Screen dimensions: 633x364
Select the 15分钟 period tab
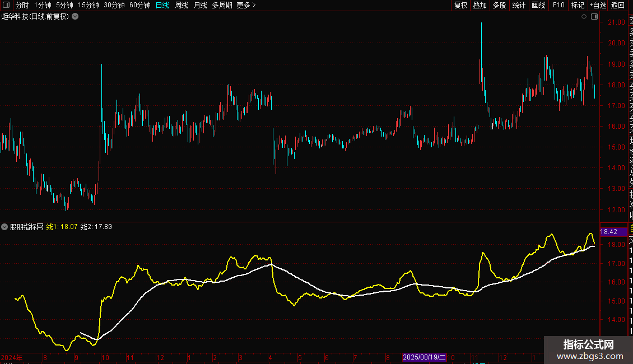tap(89, 5)
